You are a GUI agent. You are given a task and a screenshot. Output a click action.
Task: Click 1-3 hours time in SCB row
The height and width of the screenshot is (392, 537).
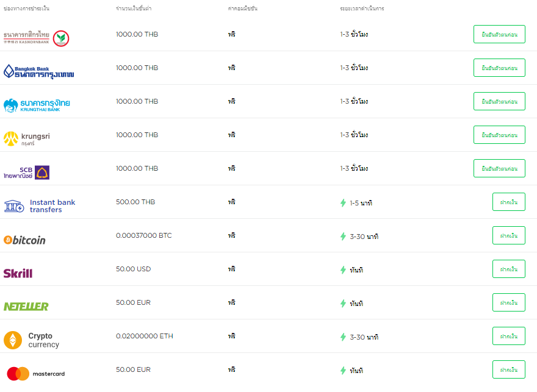pyautogui.click(x=354, y=168)
